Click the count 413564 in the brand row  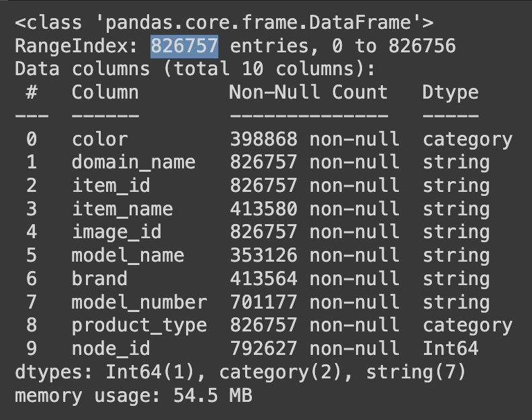pos(263,278)
